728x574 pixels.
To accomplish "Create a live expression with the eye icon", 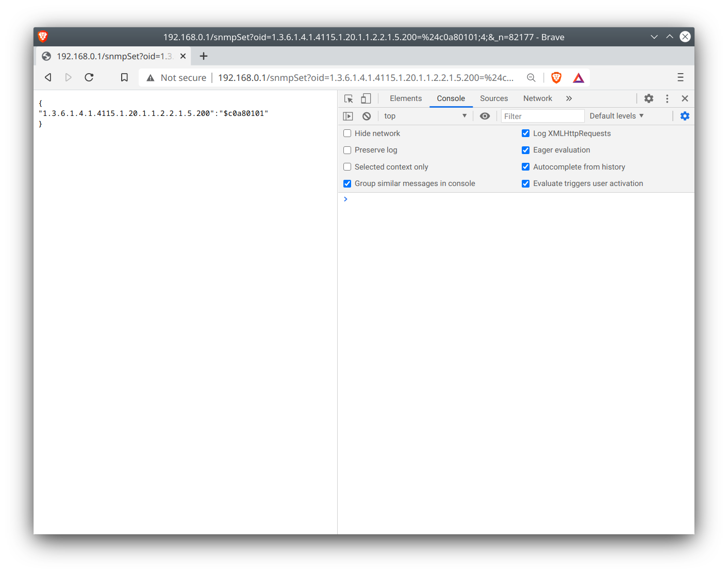I will [x=485, y=116].
